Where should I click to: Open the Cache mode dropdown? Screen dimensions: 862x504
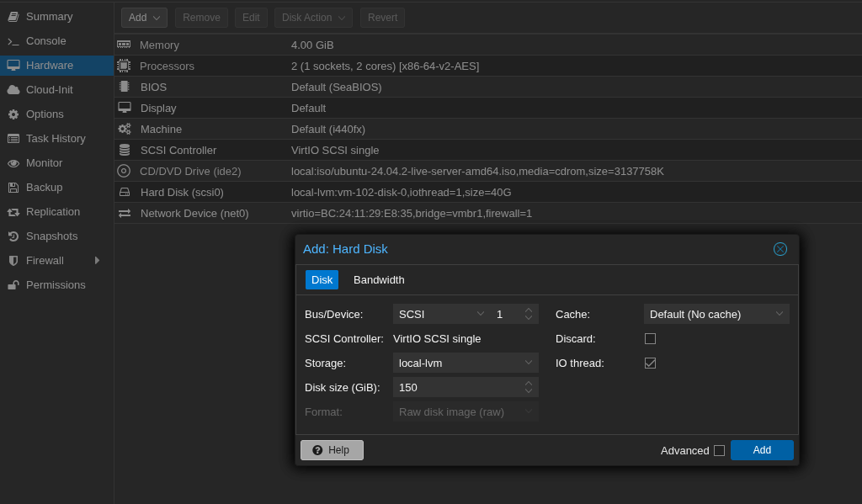(x=716, y=314)
